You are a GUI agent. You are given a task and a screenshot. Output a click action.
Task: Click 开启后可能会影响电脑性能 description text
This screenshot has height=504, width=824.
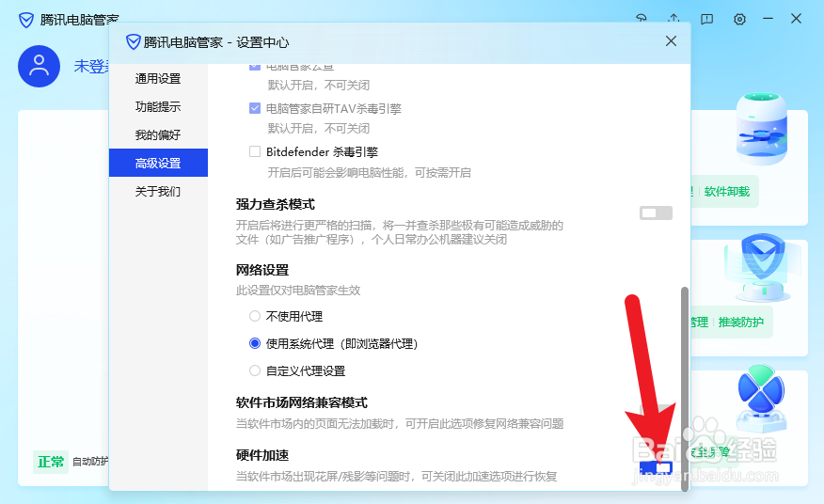coord(370,172)
